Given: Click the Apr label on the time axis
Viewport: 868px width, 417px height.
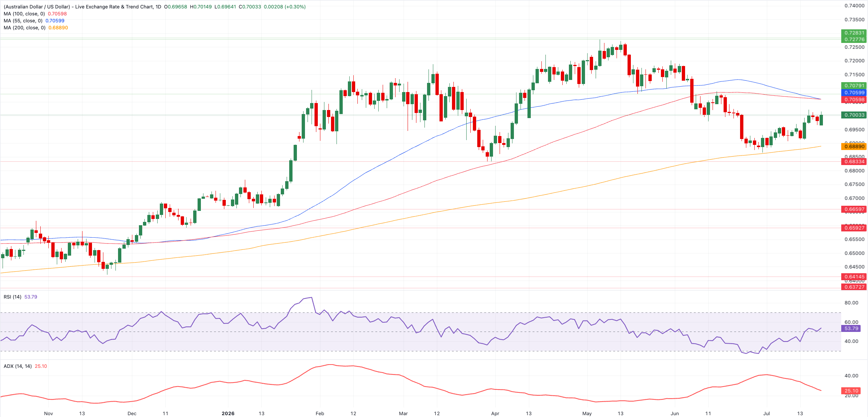Looking at the screenshot, I should pos(495,413).
